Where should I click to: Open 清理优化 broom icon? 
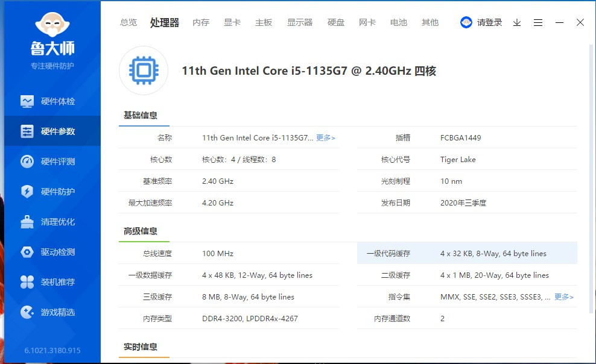click(27, 222)
